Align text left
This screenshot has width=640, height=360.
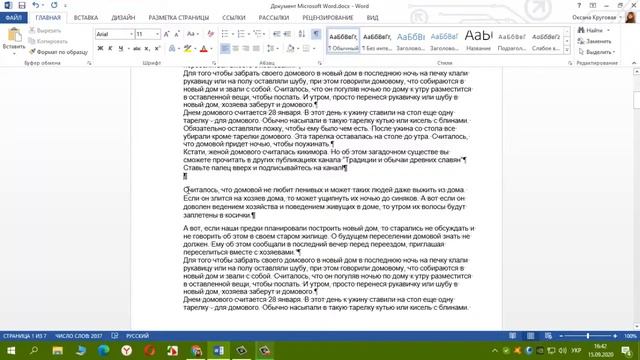coord(225,49)
